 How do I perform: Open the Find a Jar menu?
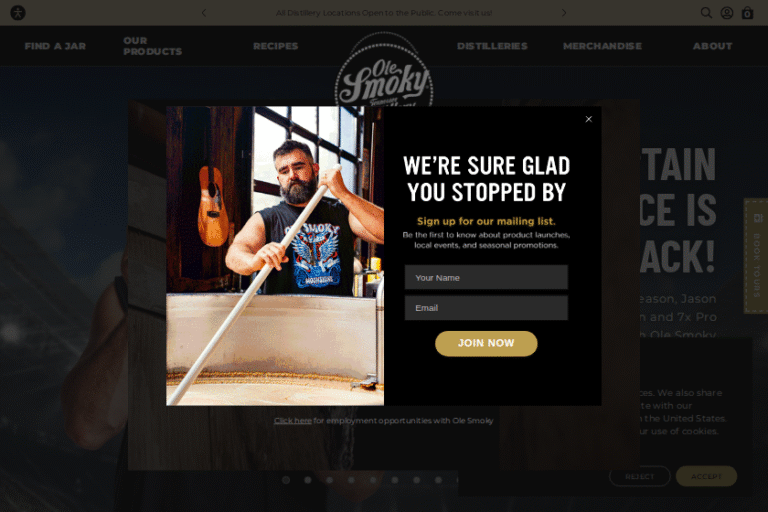[55, 46]
